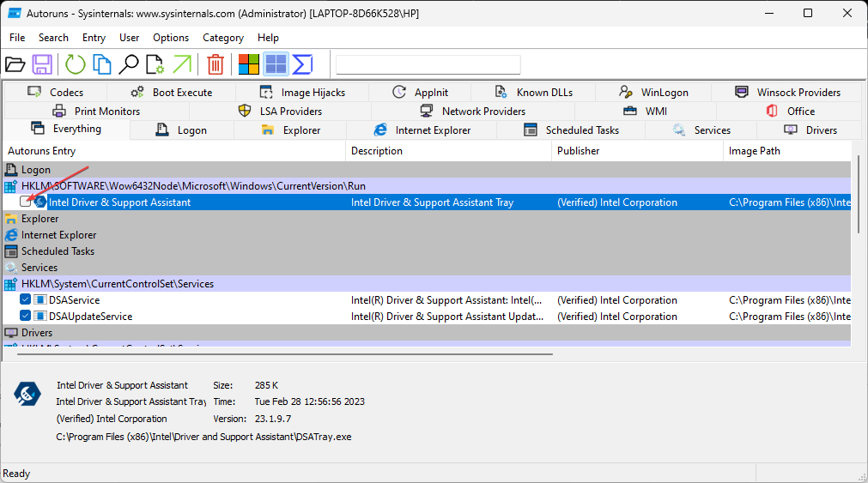The width and height of the screenshot is (868, 483).
Task: Select the Wow6432Node Run registry key row
Action: pyautogui.click(x=427, y=186)
